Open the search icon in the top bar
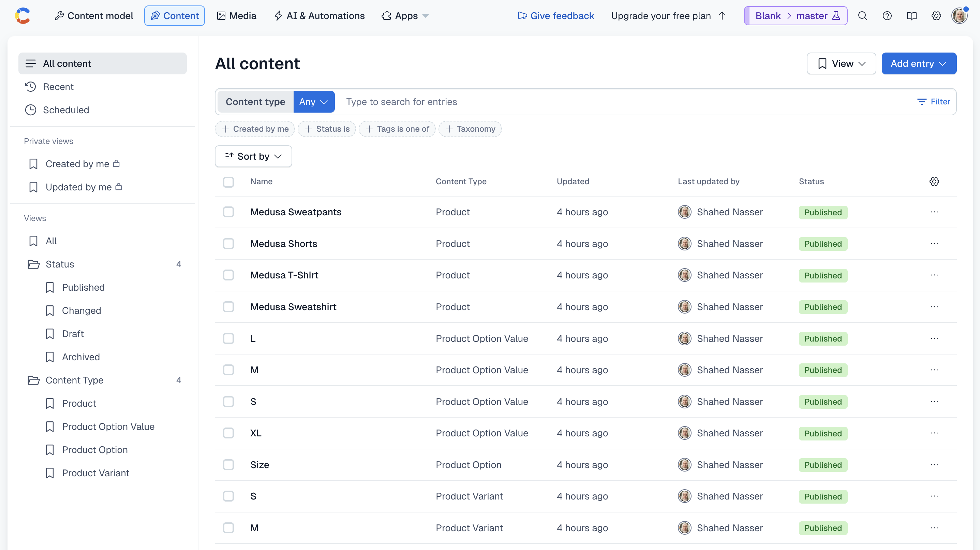This screenshot has height=550, width=980. click(x=862, y=16)
